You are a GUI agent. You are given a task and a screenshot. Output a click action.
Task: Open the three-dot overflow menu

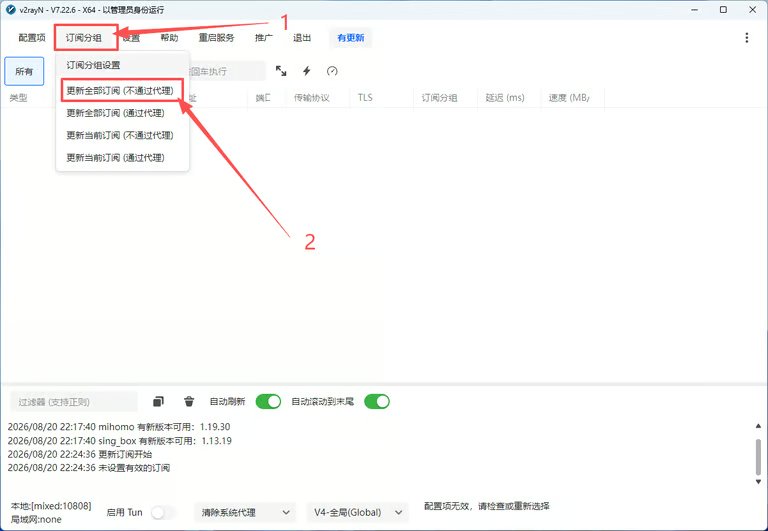click(746, 38)
